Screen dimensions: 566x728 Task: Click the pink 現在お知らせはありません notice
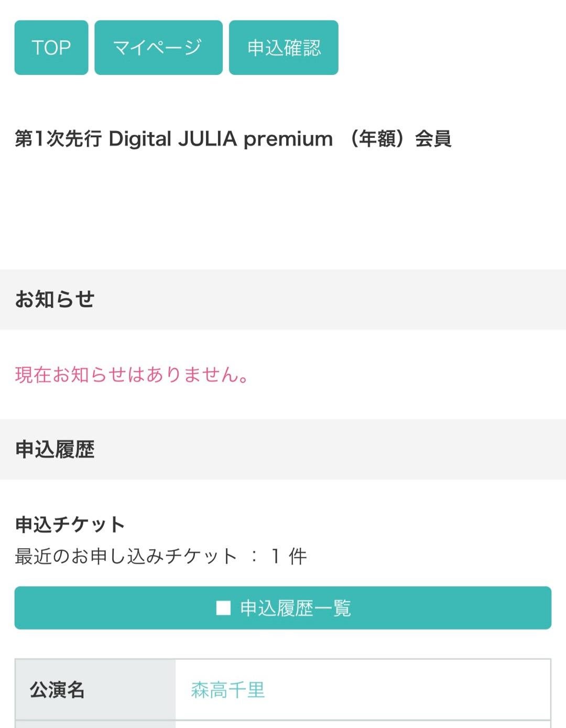(132, 375)
